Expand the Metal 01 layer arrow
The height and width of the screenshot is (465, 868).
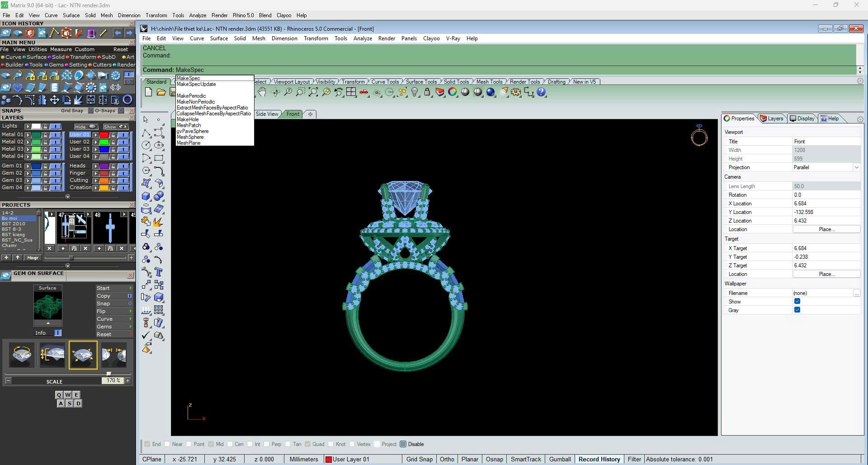pos(28,135)
